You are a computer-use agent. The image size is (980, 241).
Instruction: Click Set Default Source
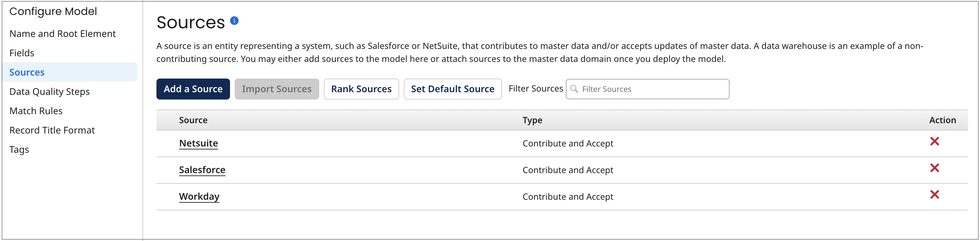(x=452, y=89)
